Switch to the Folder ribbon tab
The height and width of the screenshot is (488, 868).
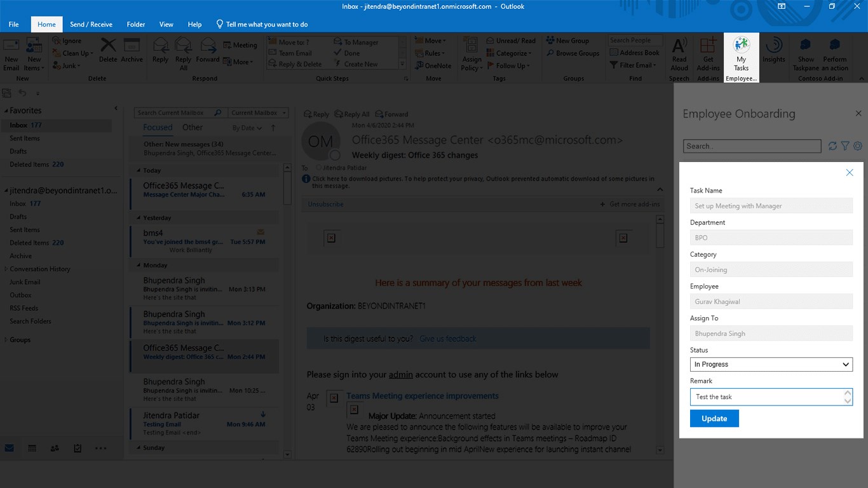[136, 24]
